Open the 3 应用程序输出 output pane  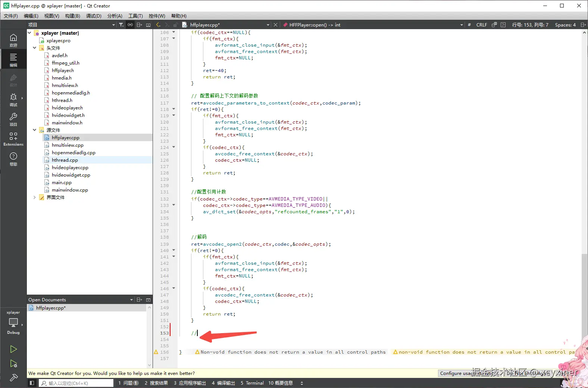[x=190, y=383]
